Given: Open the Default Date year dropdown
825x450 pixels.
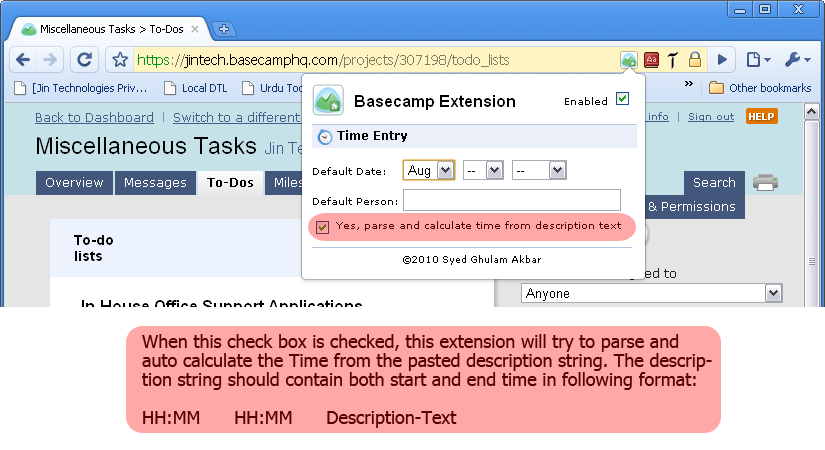Looking at the screenshot, I should click(x=539, y=171).
